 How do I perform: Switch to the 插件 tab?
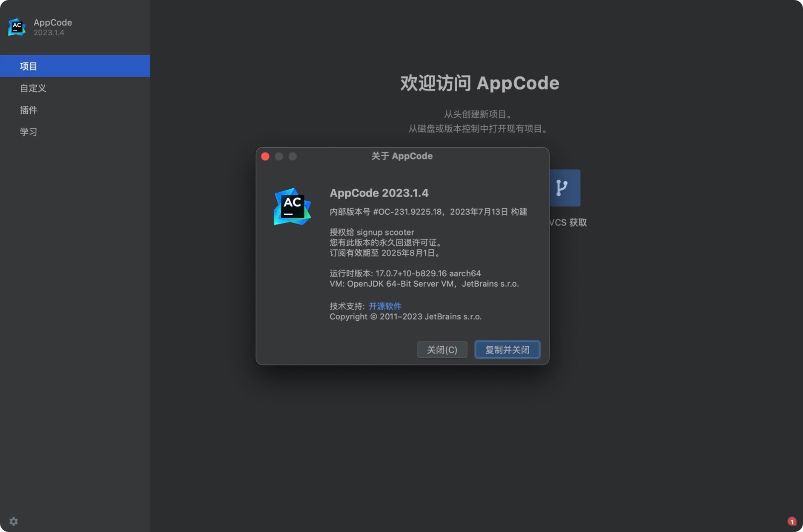[x=75, y=110]
